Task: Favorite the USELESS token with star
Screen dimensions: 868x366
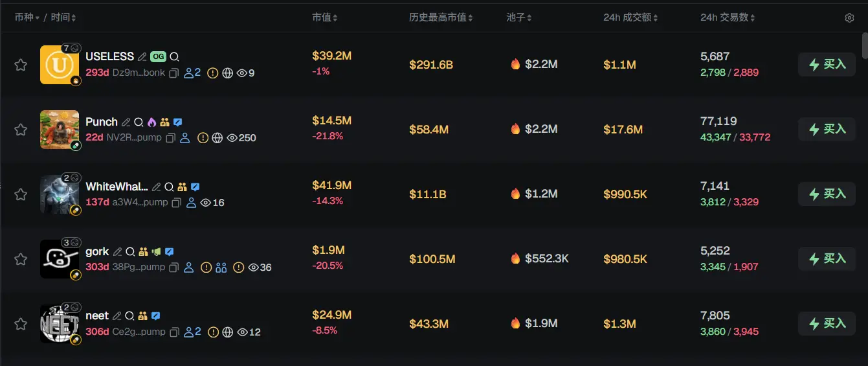Action: coord(21,65)
